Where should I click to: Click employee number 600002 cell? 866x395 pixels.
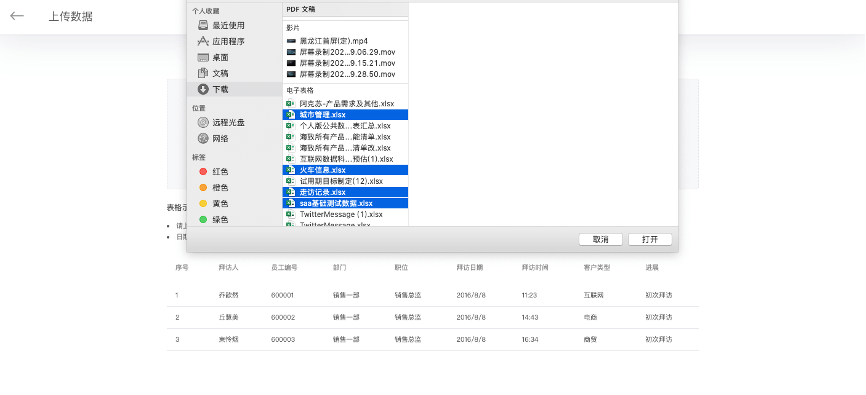coord(283,317)
